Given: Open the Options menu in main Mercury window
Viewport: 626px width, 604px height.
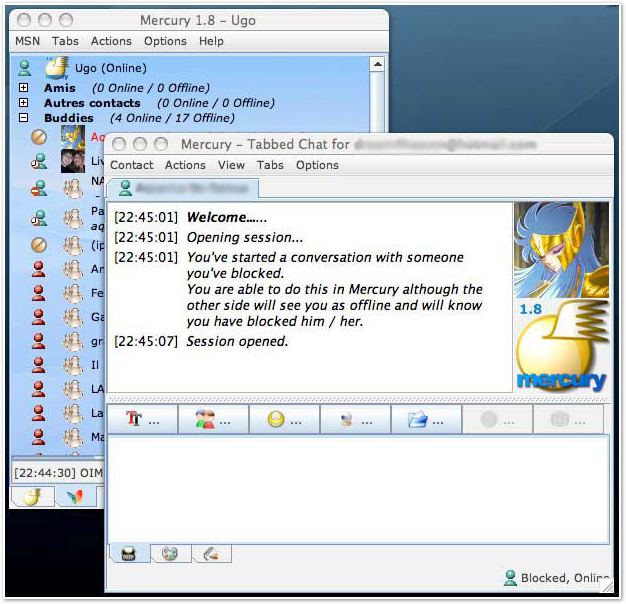Looking at the screenshot, I should click(x=165, y=41).
